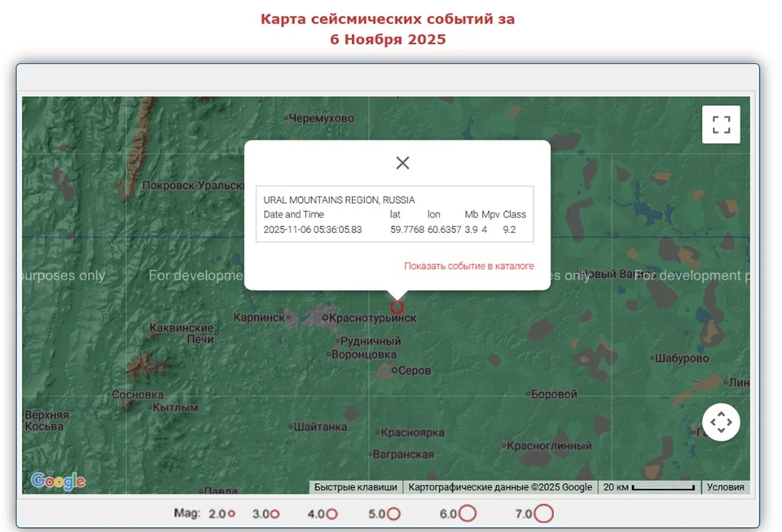Open the 'Показать событие в каталоге' link

click(468, 266)
